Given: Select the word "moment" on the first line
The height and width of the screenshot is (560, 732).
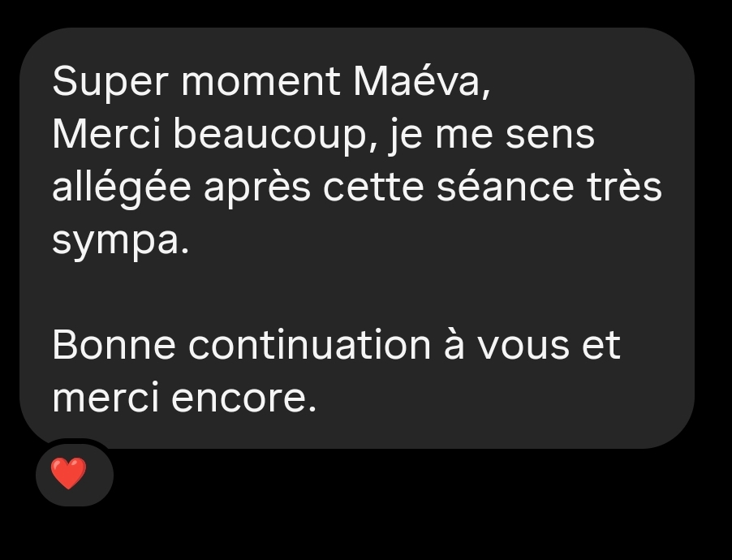Looking at the screenshot, I should tap(261, 82).
